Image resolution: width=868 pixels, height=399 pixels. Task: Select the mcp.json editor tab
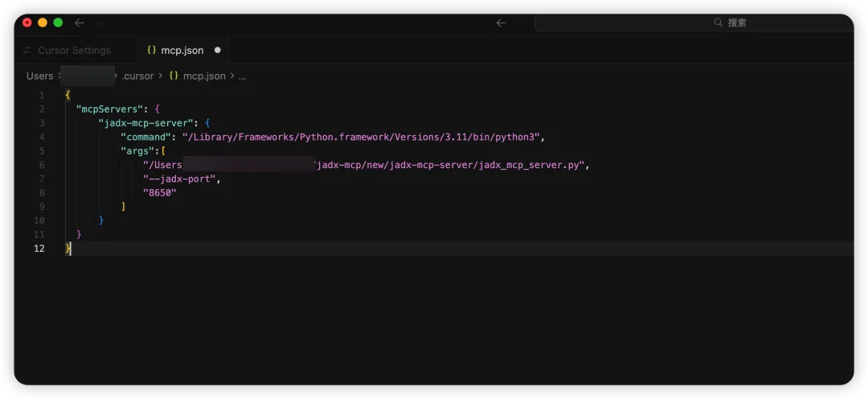tap(182, 50)
